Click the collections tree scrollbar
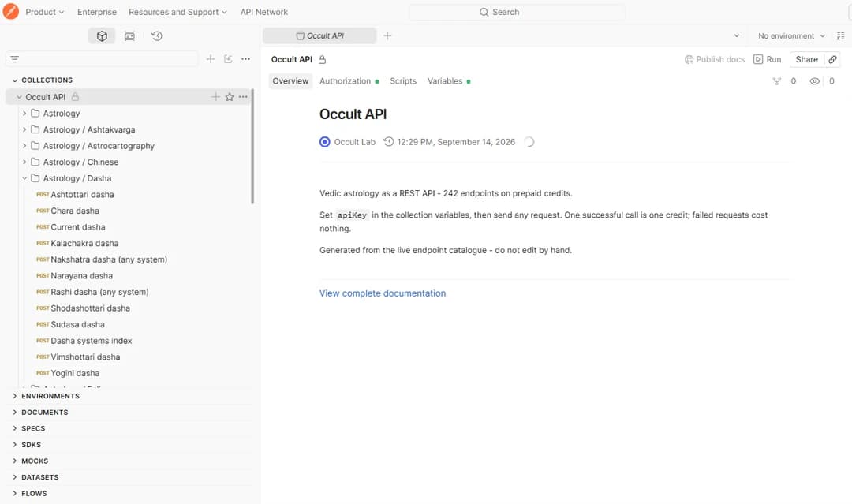 [252, 147]
